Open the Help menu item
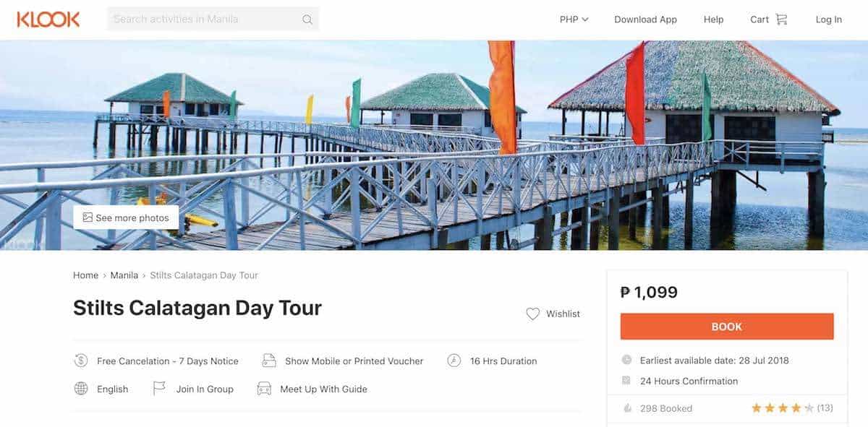The width and height of the screenshot is (868, 427). pos(713,20)
